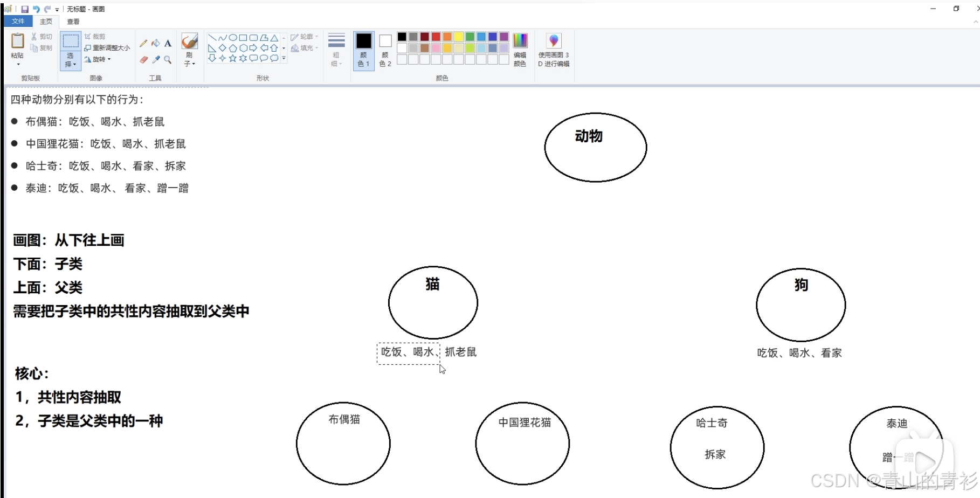The height and width of the screenshot is (498, 980).
Task: Pick the purple color swatch
Action: tap(504, 37)
